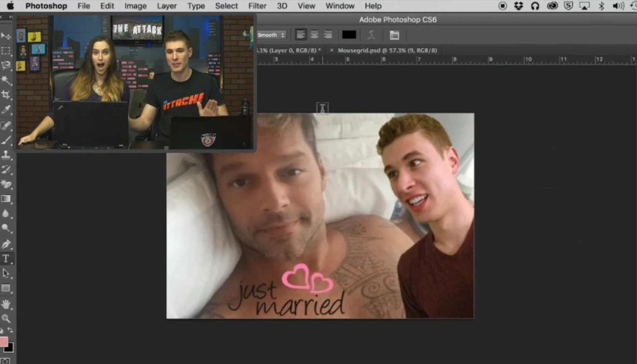Choose the Lasso tool
637x364 pixels.
tap(6, 65)
